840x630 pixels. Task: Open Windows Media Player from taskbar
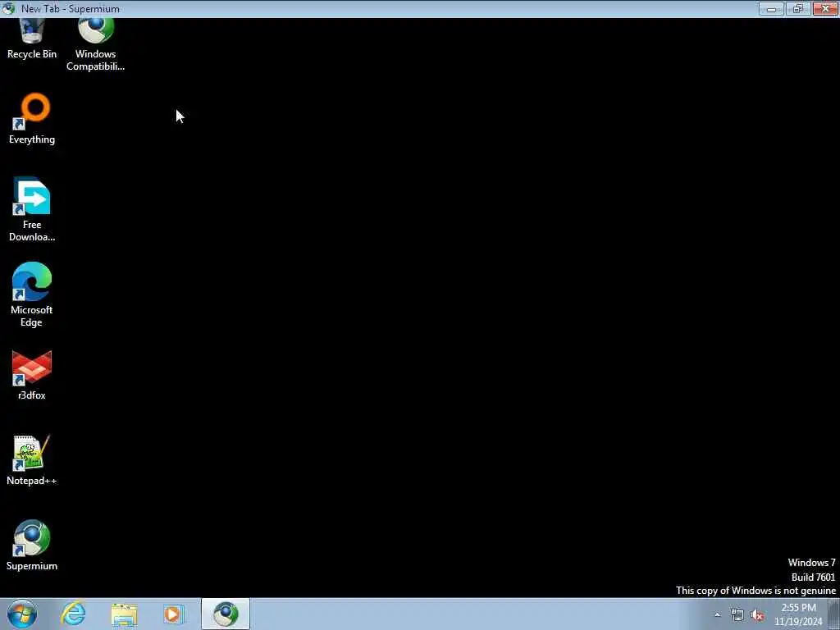tap(174, 614)
